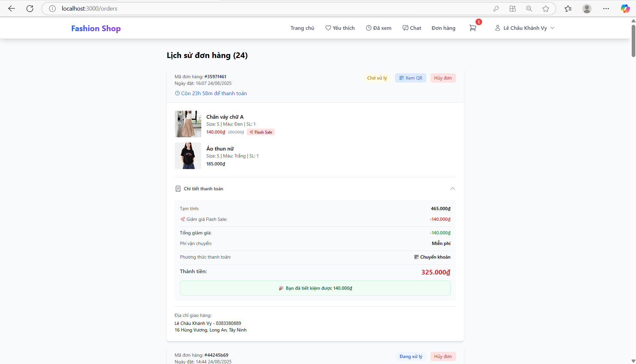
Task: Click the speech bubble icon of Chat
Action: [405, 28]
